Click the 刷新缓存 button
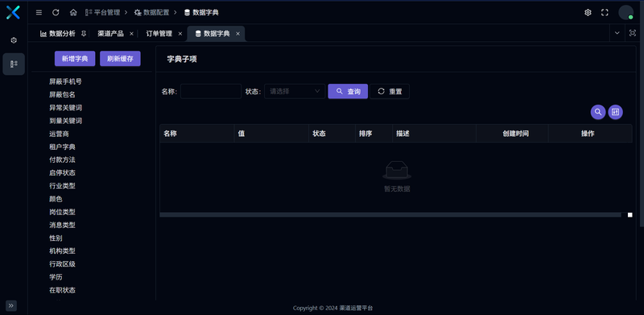 [x=120, y=59]
